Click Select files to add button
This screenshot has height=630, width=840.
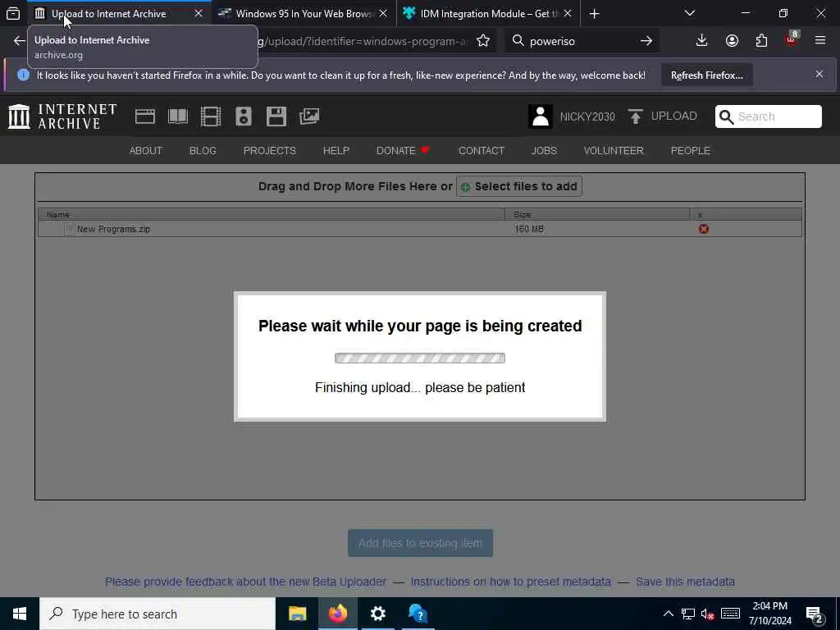tap(519, 186)
